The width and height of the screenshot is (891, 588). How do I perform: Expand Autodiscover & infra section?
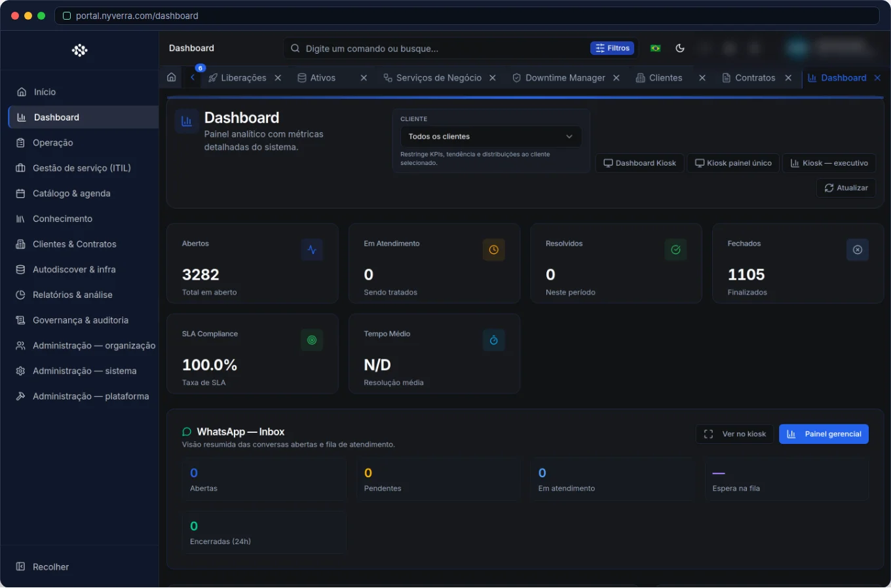click(x=83, y=270)
